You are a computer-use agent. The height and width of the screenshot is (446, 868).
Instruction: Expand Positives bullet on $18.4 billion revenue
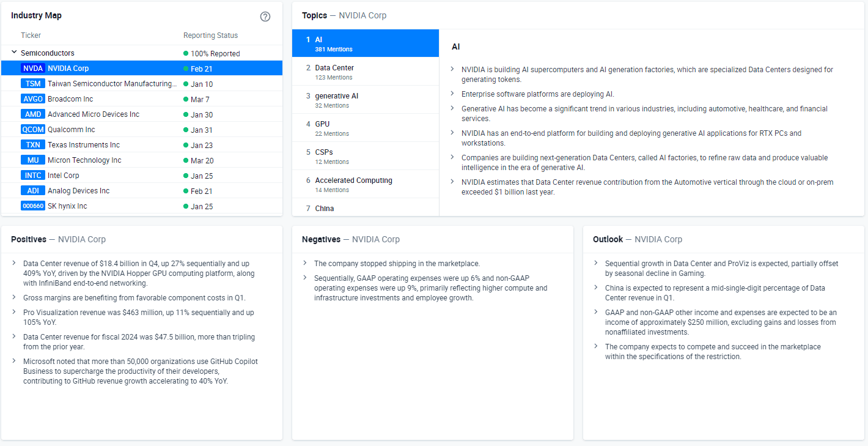(14, 263)
